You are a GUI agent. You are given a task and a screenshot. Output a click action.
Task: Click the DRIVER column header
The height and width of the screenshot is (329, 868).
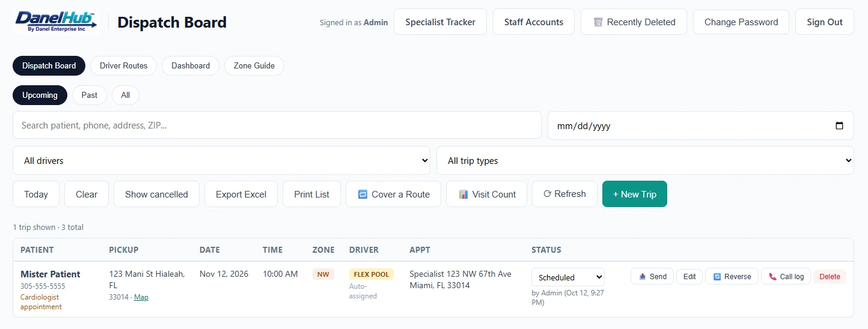pos(364,250)
